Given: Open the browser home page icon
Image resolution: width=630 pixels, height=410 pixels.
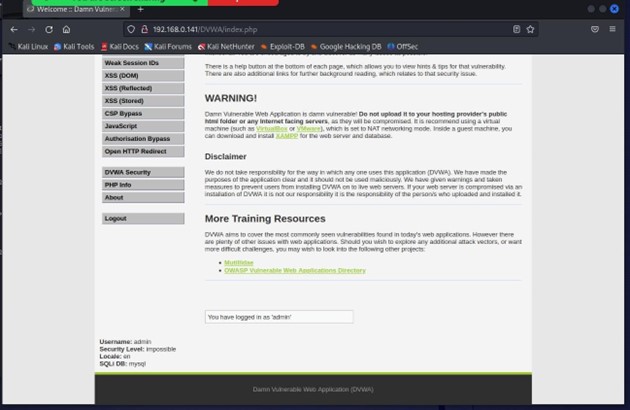Looking at the screenshot, I should 66,29.
